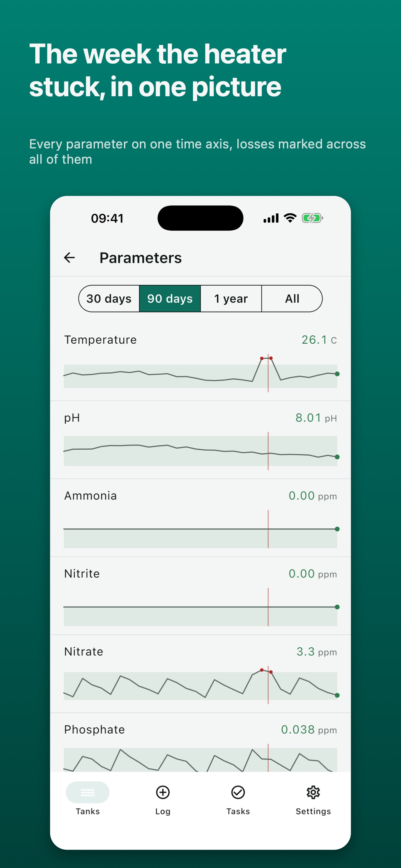Image resolution: width=401 pixels, height=868 pixels.
Task: Select the All time range
Action: 292,298
